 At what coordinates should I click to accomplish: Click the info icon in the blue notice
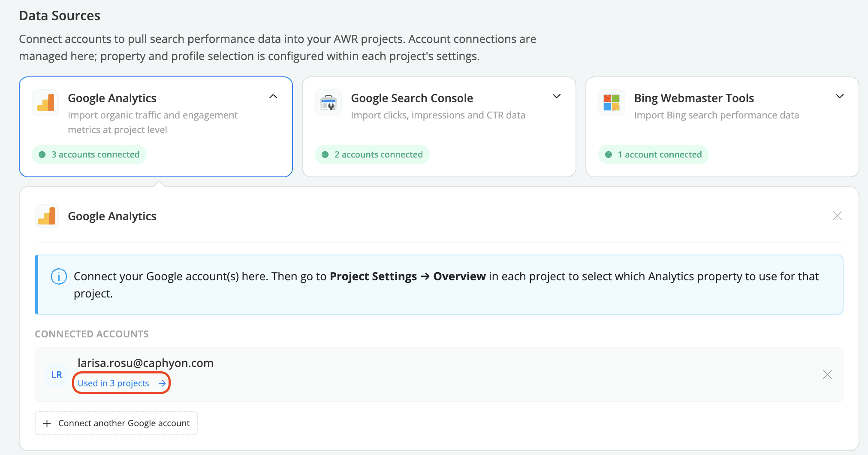pyautogui.click(x=59, y=276)
